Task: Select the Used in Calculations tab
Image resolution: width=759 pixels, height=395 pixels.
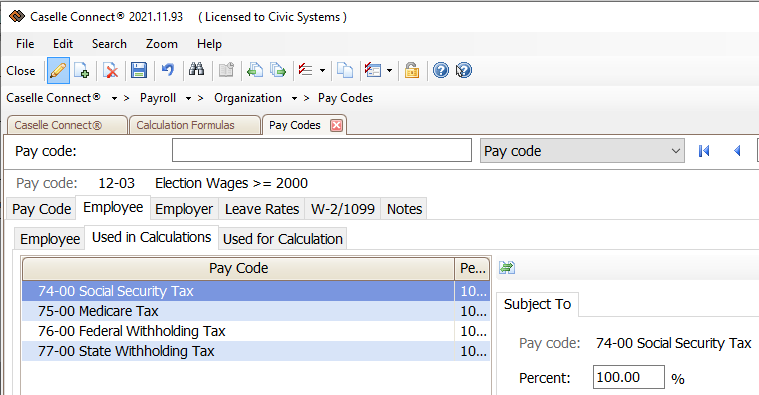Action: tap(152, 237)
